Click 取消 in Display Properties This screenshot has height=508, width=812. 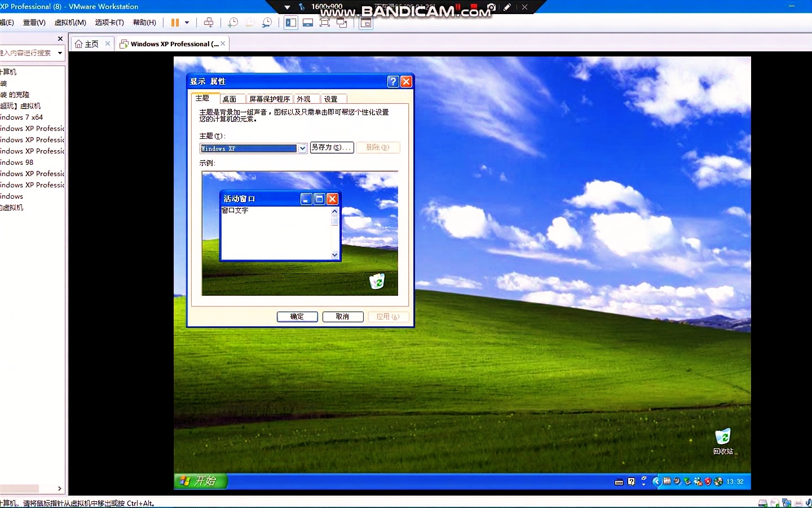[343, 317]
